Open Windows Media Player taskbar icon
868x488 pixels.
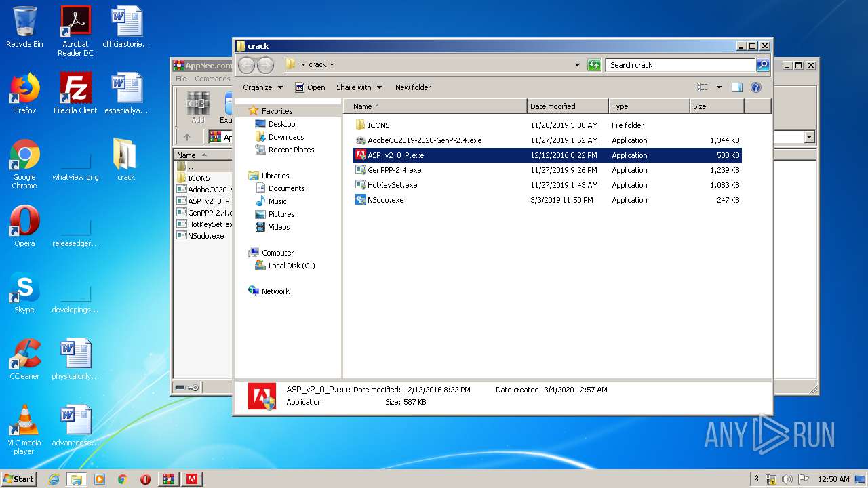[100, 479]
